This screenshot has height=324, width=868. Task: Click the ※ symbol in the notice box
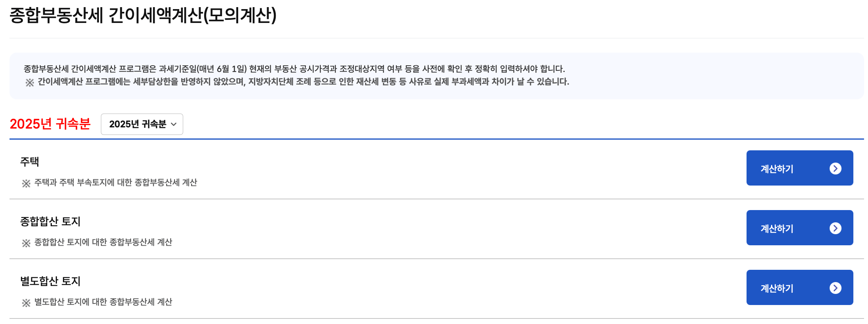coord(28,82)
